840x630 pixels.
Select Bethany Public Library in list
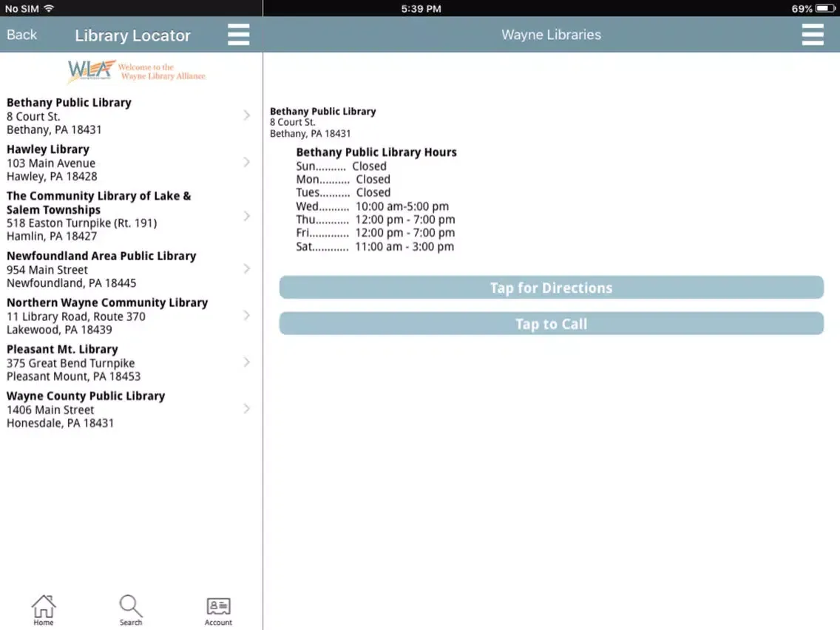(132, 115)
